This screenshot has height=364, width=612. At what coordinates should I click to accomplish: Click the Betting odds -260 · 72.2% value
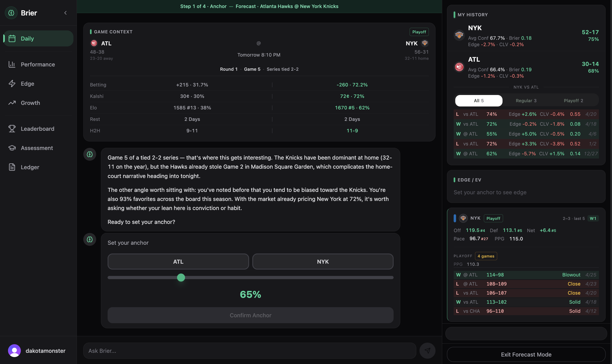[x=352, y=85]
